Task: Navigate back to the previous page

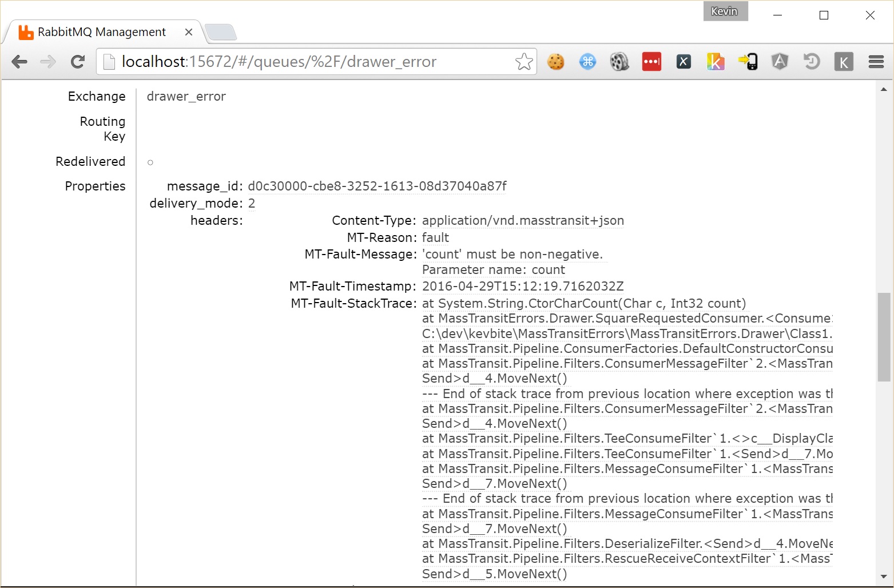Action: pyautogui.click(x=19, y=61)
